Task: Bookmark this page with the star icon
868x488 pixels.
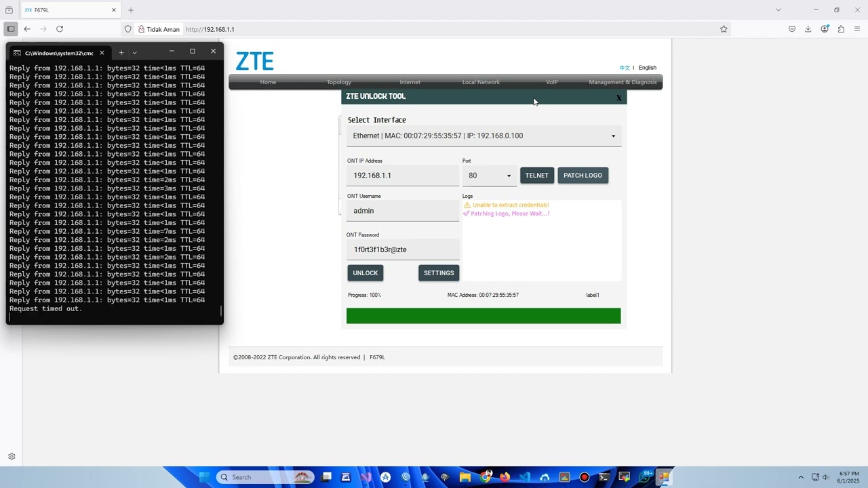Action: coord(724,29)
